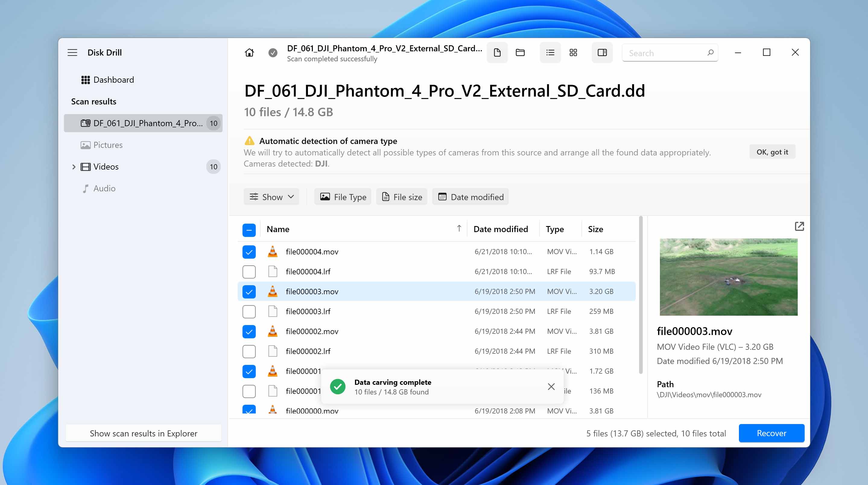Click VLC cone icon of file000002.mov
Image resolution: width=868 pixels, height=485 pixels.
pos(273,331)
